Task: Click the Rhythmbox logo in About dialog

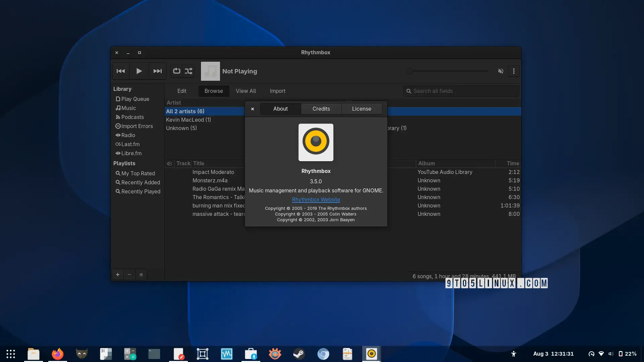Action: click(x=316, y=142)
